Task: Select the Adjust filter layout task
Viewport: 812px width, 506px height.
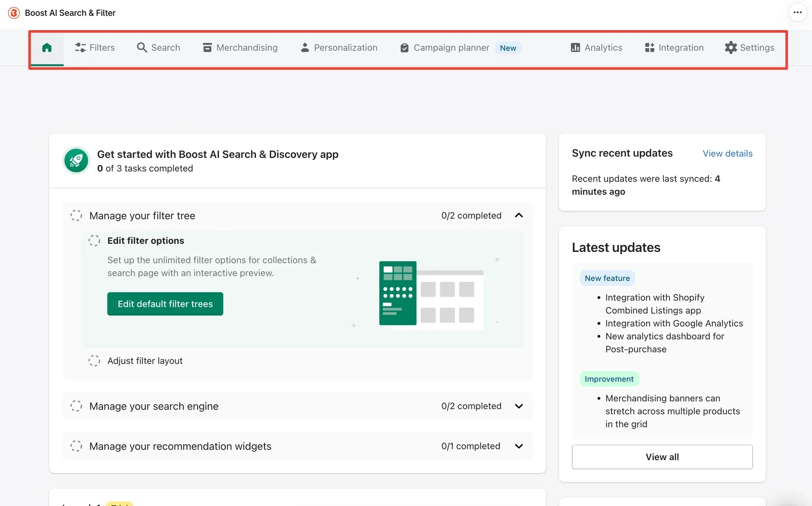Action: (145, 361)
